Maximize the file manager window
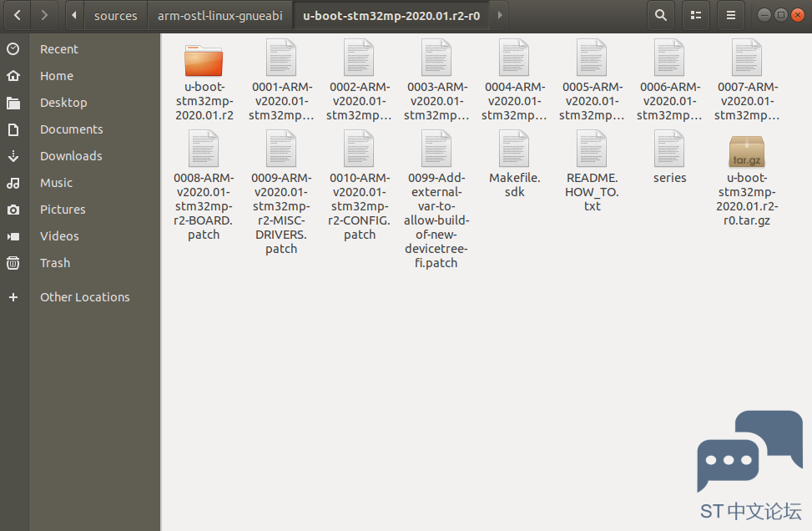The image size is (812, 531). click(x=781, y=15)
